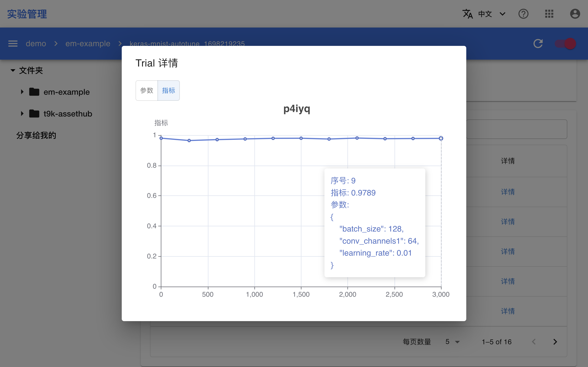Click the sidebar hamburger menu icon

tap(13, 43)
